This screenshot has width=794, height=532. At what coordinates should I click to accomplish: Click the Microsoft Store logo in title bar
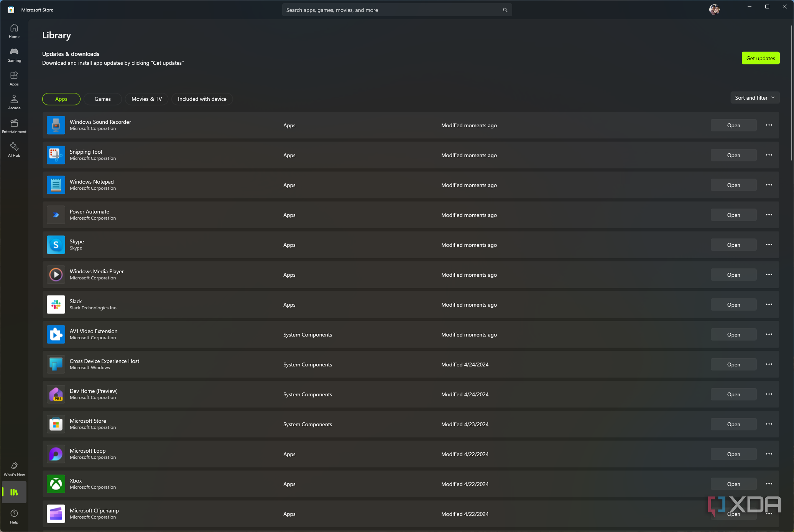pos(11,10)
